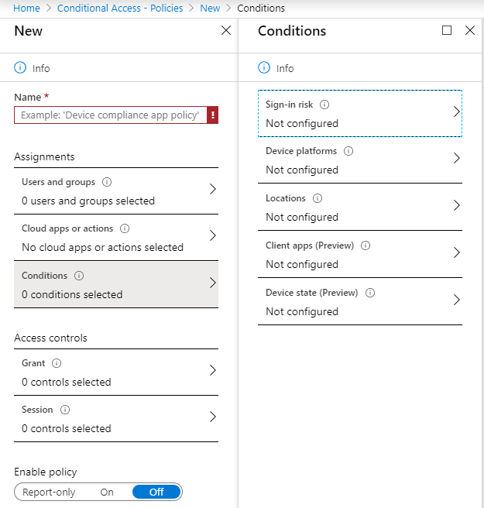This screenshot has height=508, width=484.
Task: Expand the Session controls row
Action: point(116,419)
